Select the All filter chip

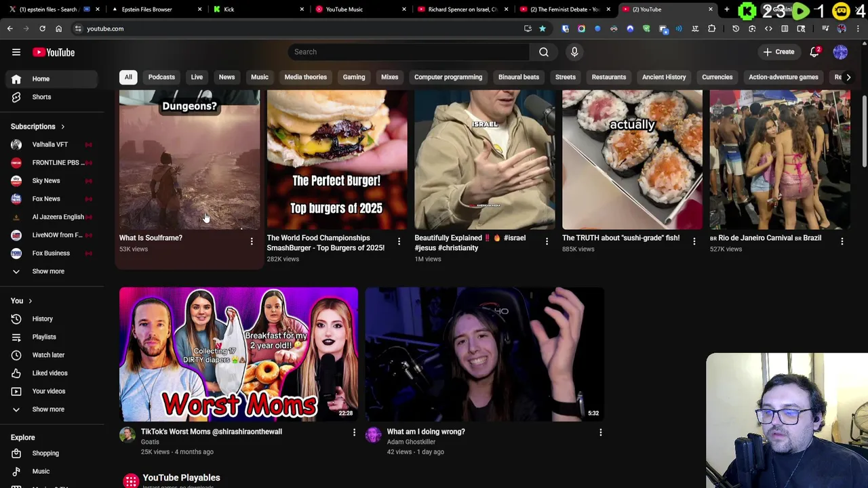[128, 77]
